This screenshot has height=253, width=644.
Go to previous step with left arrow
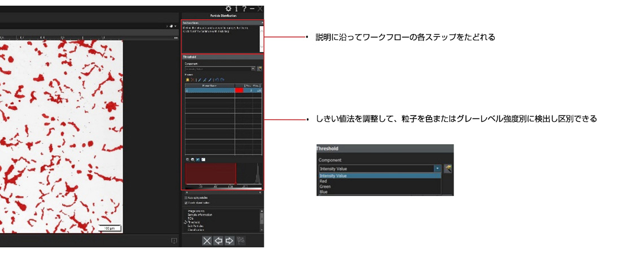click(x=219, y=241)
